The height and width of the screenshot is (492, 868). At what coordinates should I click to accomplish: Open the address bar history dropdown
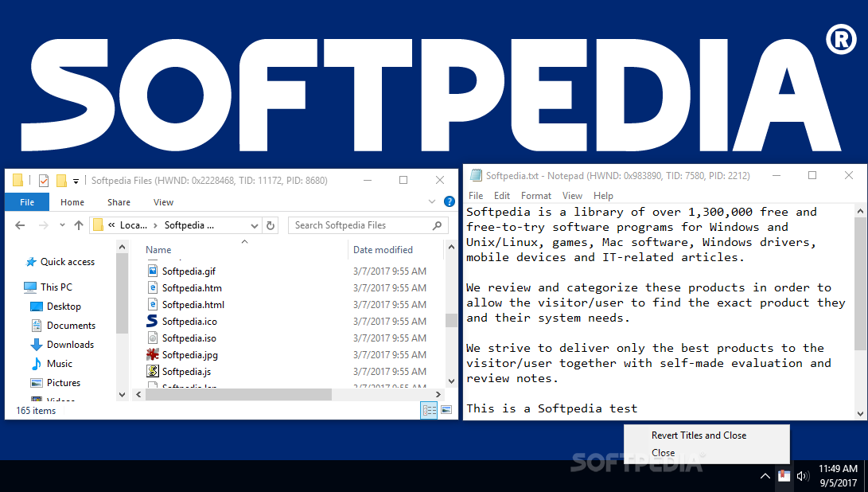pos(254,225)
